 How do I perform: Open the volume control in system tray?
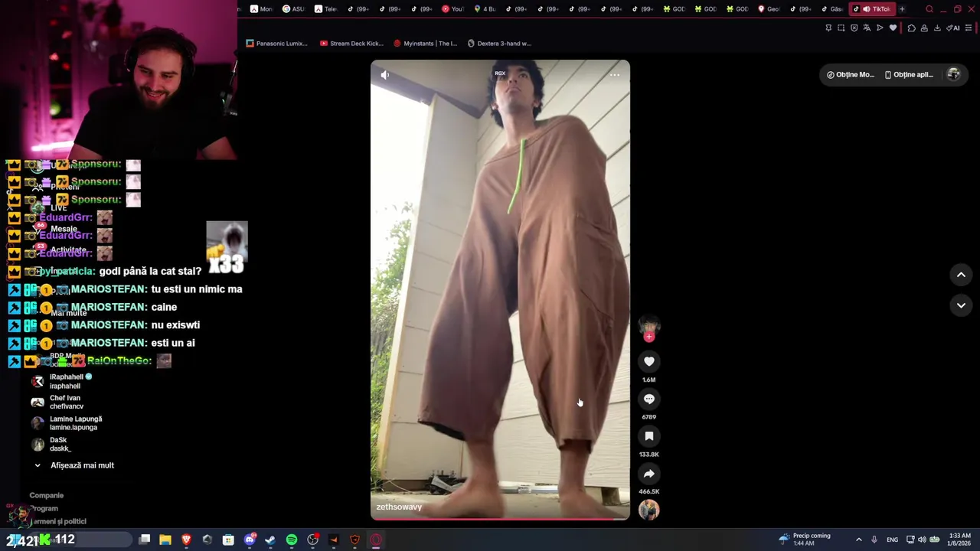pyautogui.click(x=922, y=540)
